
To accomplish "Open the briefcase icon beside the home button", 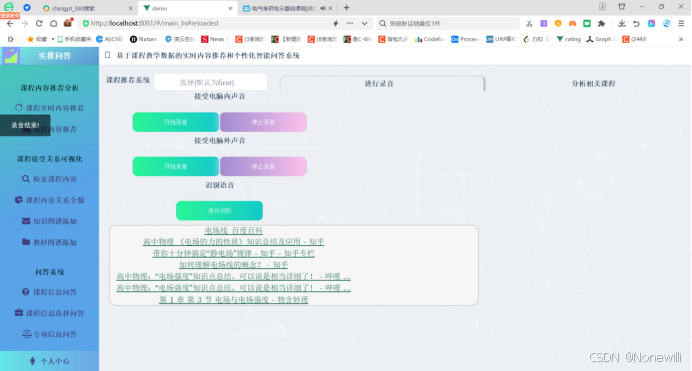I will [x=68, y=23].
